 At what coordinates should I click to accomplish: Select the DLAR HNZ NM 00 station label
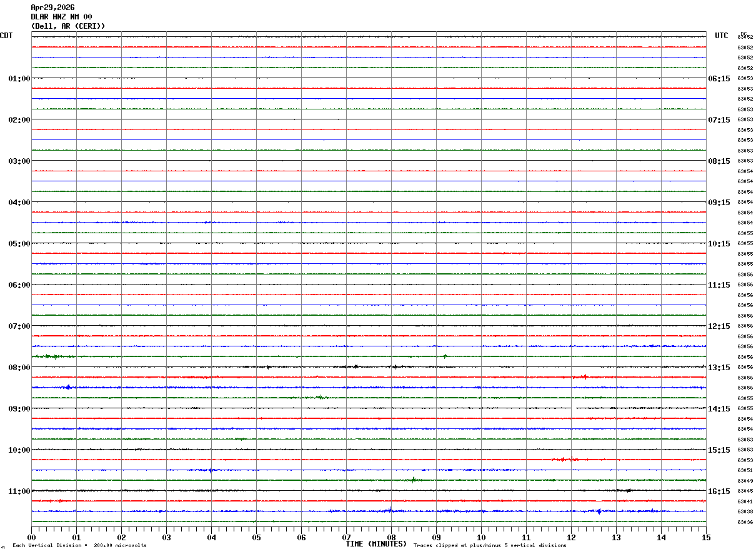61,17
